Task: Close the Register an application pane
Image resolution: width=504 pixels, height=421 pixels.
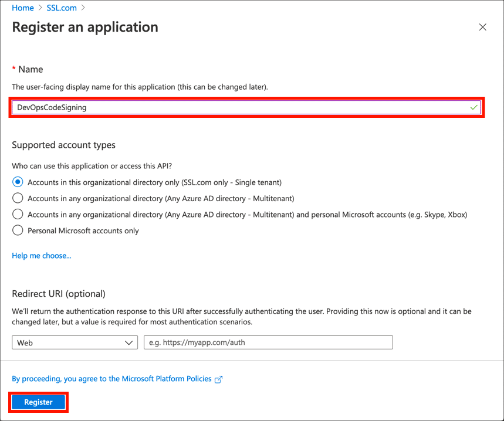Action: pyautogui.click(x=482, y=28)
